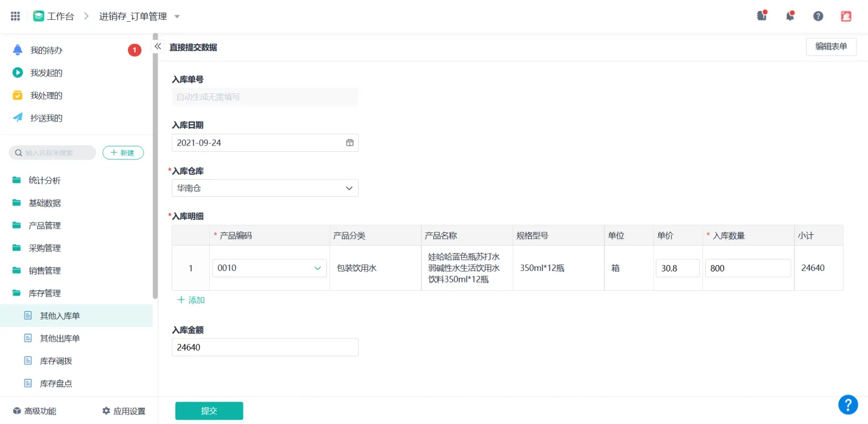Collapse the 库存管理 folder

point(76,293)
